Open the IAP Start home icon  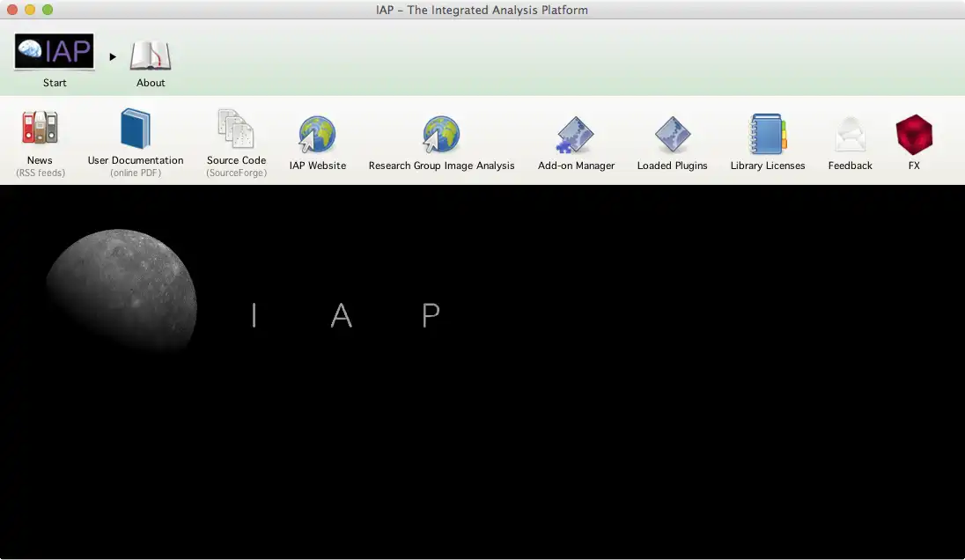coord(55,51)
